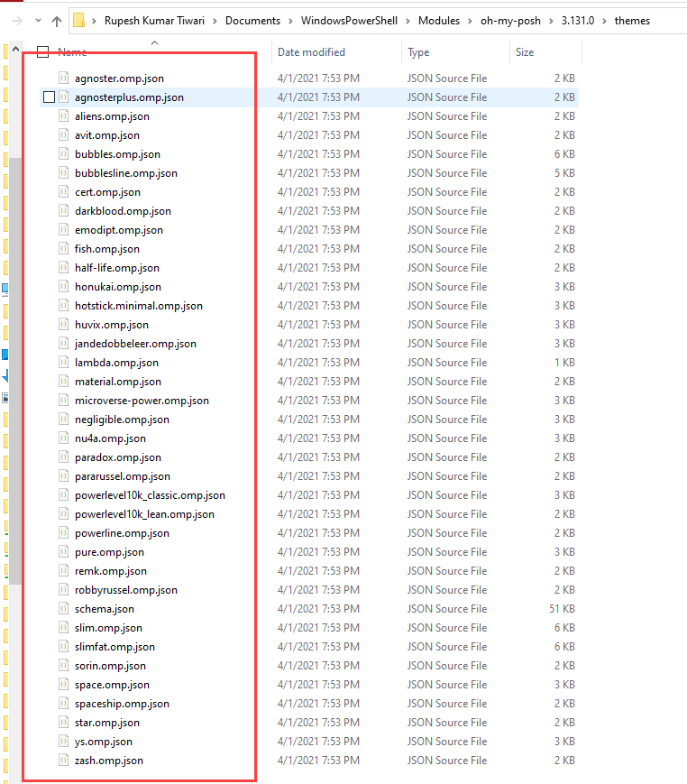The height and width of the screenshot is (784, 687).
Task: Expand the chevron after Modules in the path
Action: (470, 21)
